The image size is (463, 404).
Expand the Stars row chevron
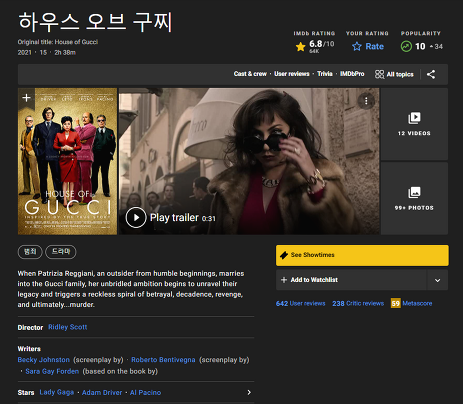(x=249, y=392)
